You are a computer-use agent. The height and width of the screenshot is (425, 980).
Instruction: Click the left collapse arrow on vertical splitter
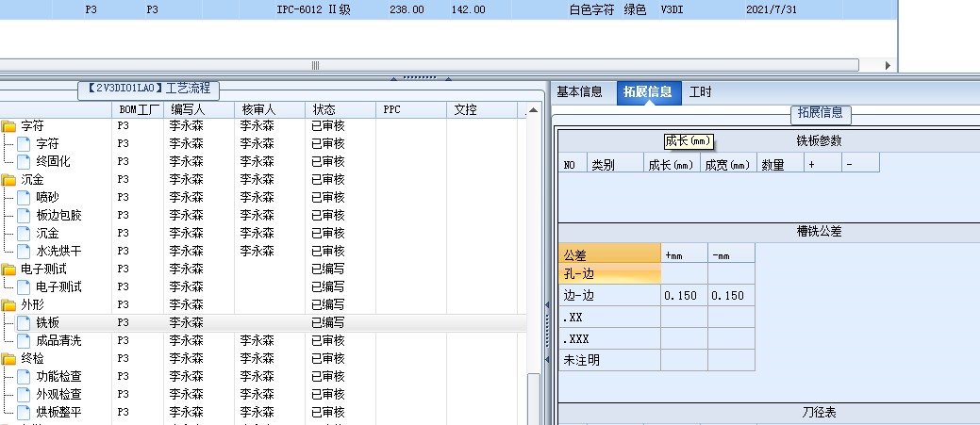[547, 305]
